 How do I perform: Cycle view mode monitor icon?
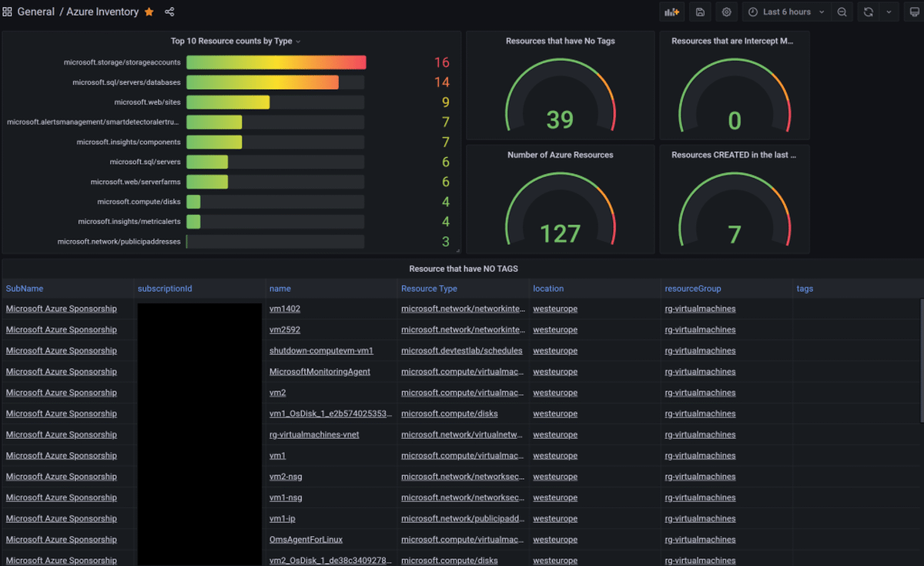tap(914, 12)
